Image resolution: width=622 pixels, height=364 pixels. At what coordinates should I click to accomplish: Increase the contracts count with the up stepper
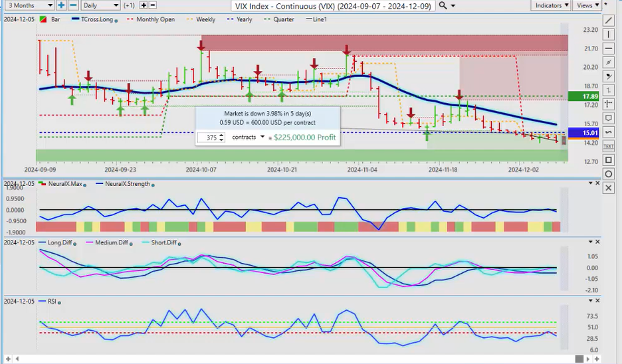pyautogui.click(x=221, y=135)
